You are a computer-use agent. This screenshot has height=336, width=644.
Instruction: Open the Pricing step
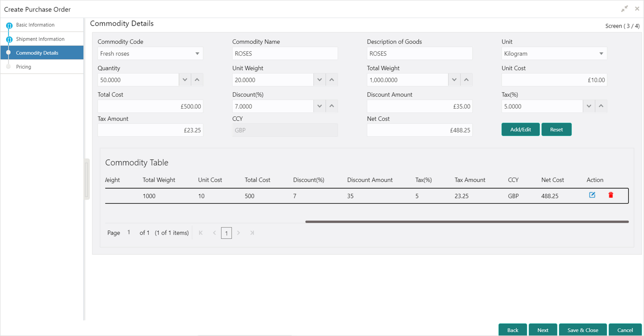click(24, 67)
